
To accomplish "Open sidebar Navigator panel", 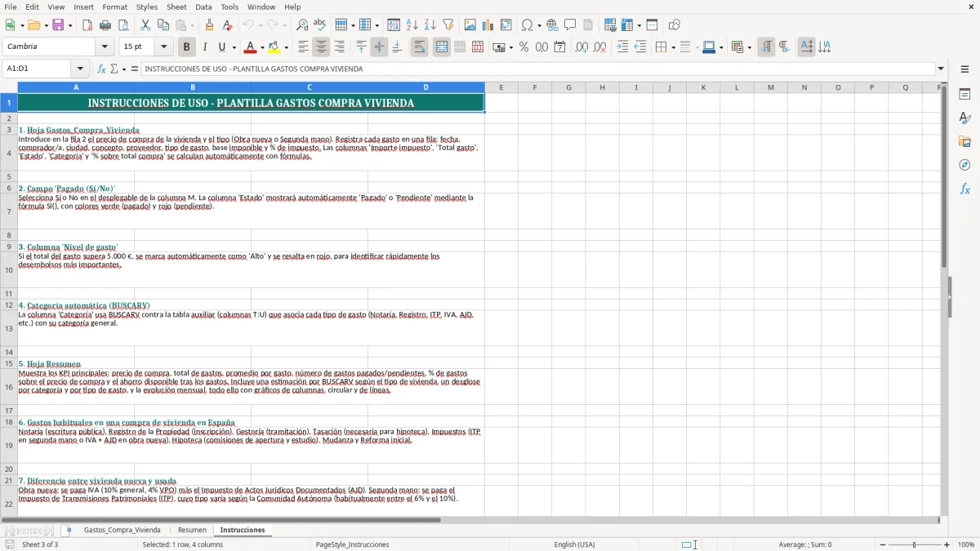I will 964,166.
